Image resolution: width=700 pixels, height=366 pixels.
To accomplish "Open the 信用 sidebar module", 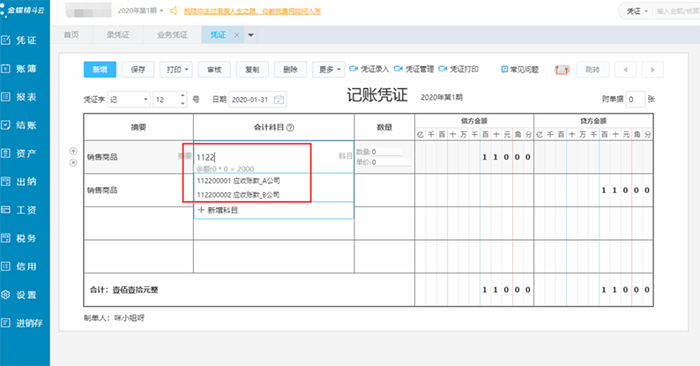I will click(x=20, y=266).
